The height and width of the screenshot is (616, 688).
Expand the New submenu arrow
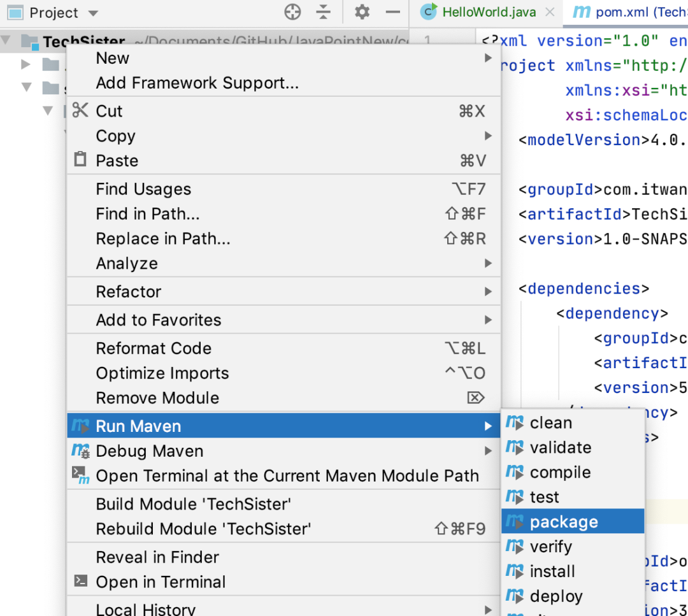tap(488, 58)
